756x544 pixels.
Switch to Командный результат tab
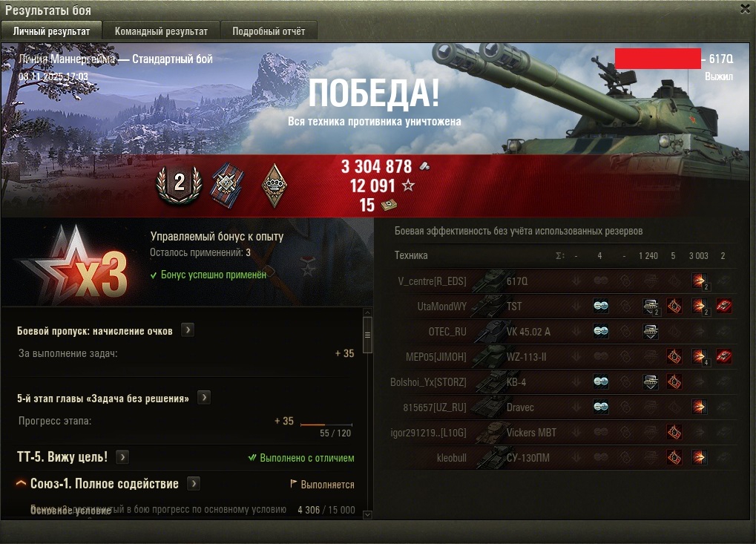[161, 31]
